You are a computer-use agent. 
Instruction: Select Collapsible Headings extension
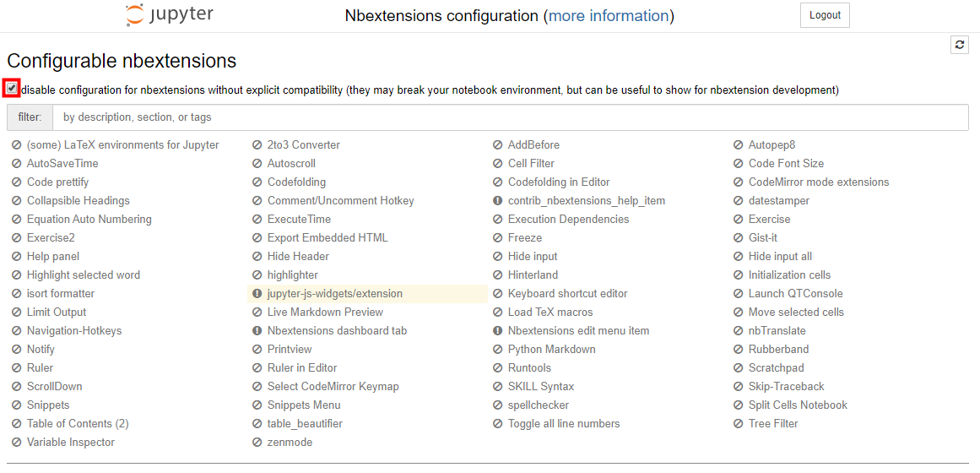[79, 201]
